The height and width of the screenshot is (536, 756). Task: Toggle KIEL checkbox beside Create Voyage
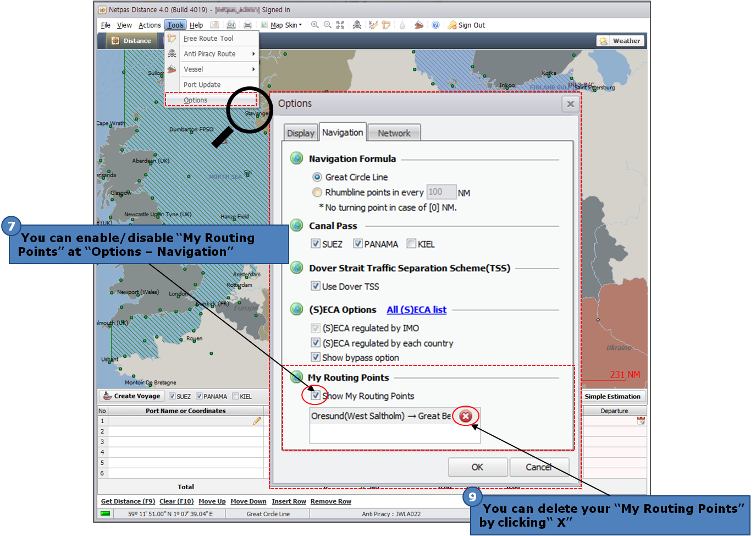pos(235,396)
